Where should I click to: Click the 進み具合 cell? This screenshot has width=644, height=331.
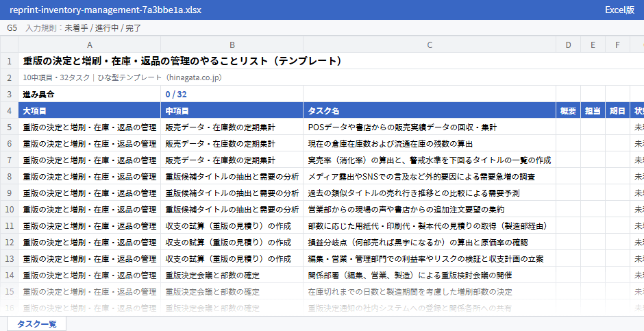click(x=90, y=94)
